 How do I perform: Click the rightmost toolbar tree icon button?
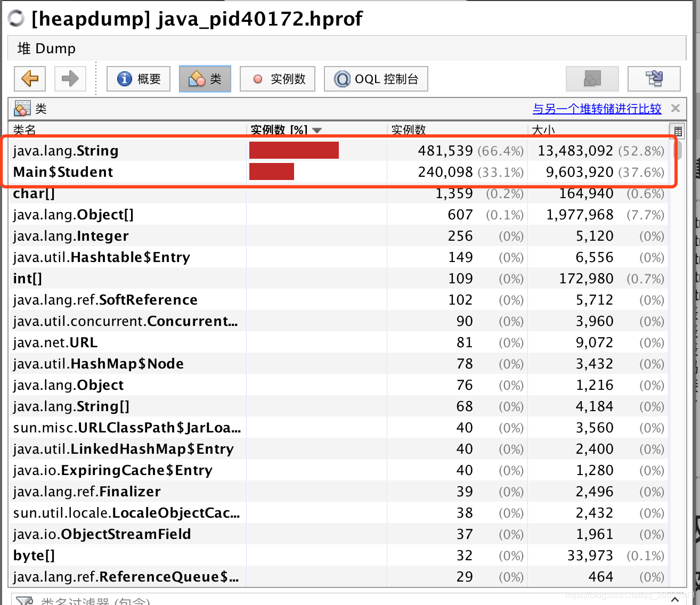654,79
